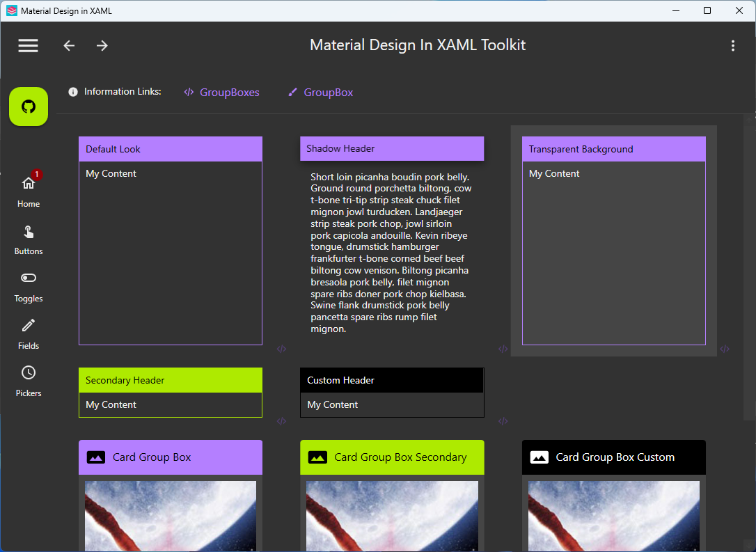This screenshot has height=552, width=756.
Task: Show source code for the Custom Header group box
Action: [x=503, y=421]
